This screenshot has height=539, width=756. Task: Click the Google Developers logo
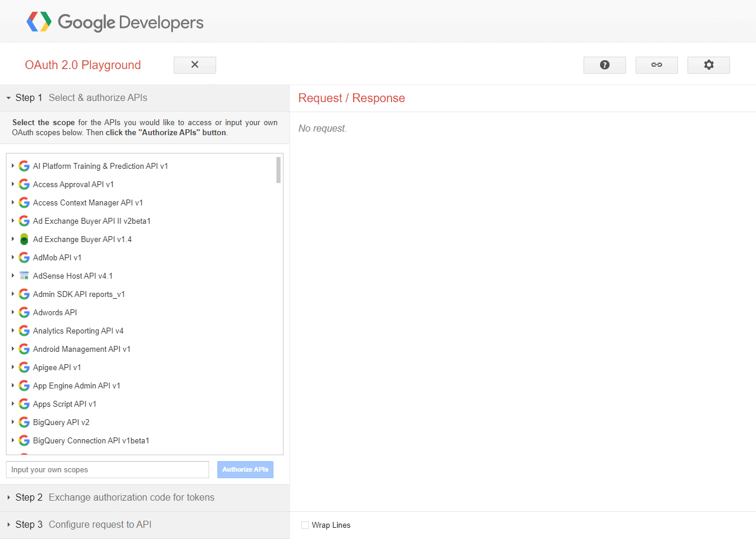(x=115, y=22)
